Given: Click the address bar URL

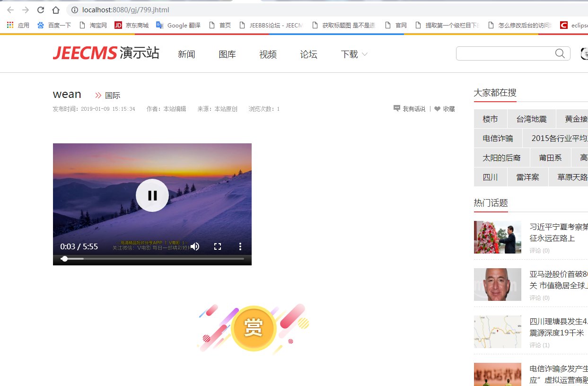Looking at the screenshot, I should (x=125, y=10).
